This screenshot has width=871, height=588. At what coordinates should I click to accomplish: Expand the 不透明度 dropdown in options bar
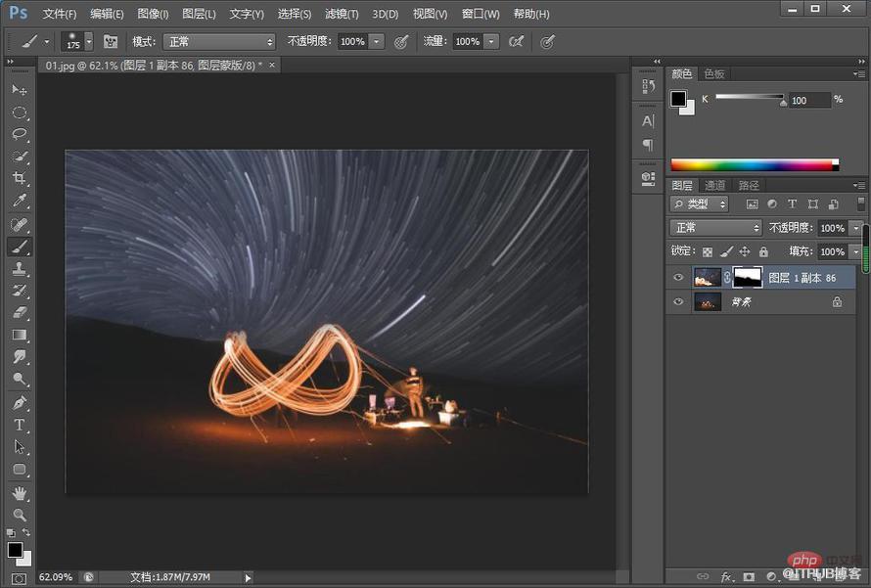coord(377,42)
